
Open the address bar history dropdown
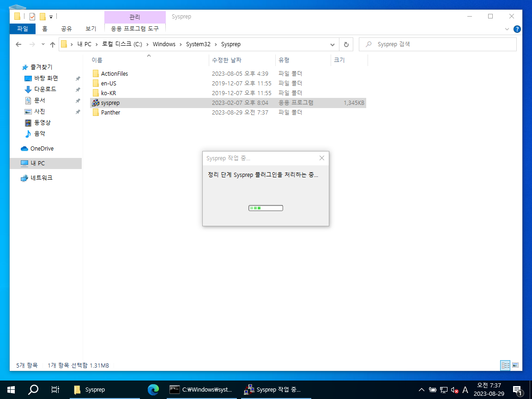pyautogui.click(x=332, y=44)
